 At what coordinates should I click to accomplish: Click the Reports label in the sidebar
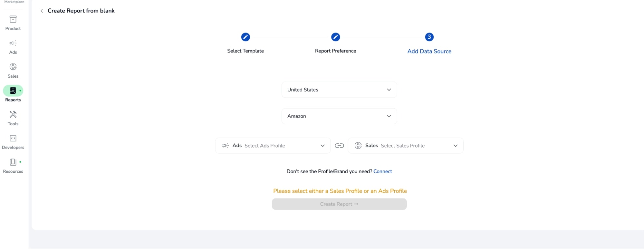[13, 100]
